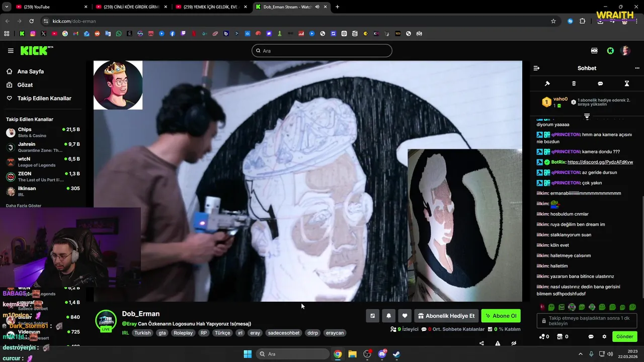Switch to YEMEK İÇİN GELDİK tab
This screenshot has width=644, height=362.
click(x=210, y=7)
